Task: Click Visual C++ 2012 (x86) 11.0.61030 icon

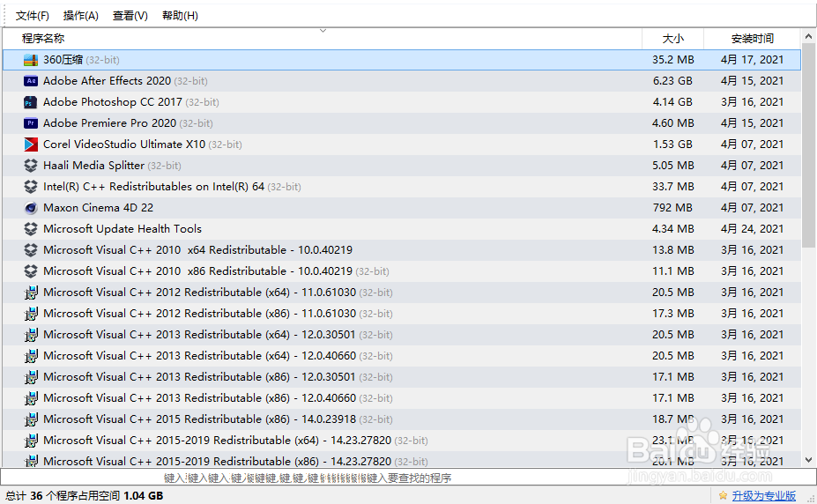Action: point(31,314)
